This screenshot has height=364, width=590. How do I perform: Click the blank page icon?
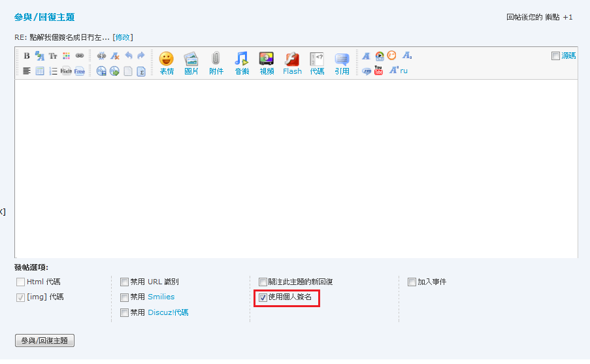pyautogui.click(x=128, y=71)
